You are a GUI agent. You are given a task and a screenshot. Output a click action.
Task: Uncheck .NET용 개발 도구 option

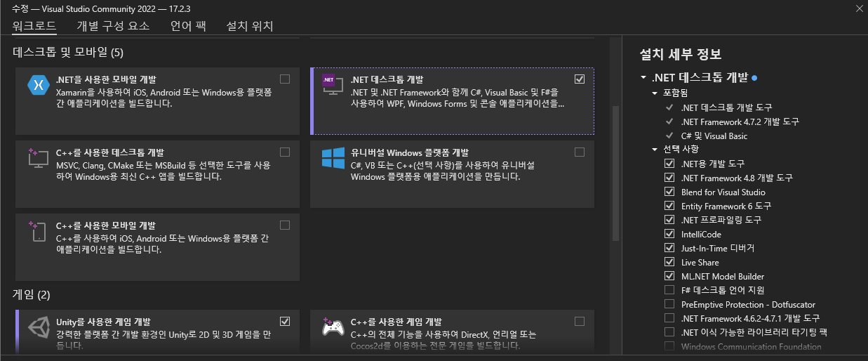(669, 164)
